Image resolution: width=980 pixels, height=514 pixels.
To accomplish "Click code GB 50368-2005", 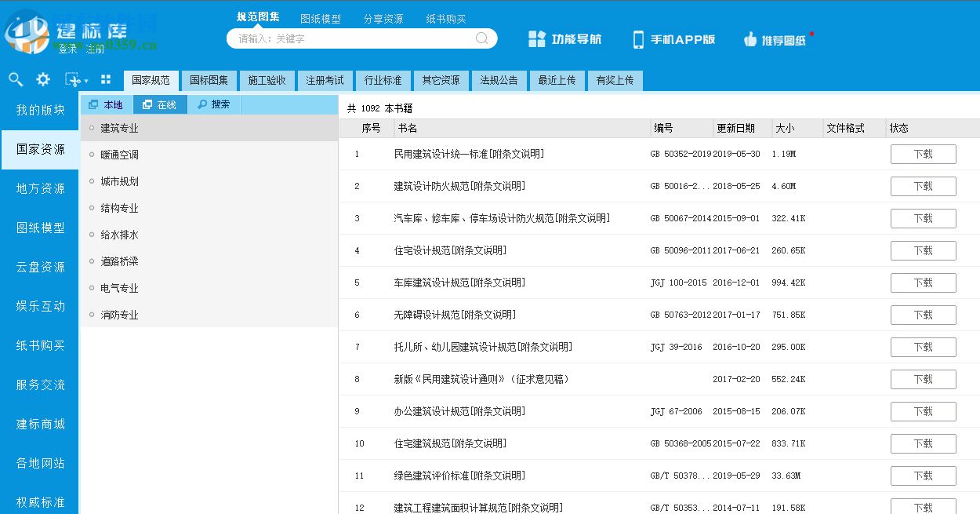I will (681, 443).
